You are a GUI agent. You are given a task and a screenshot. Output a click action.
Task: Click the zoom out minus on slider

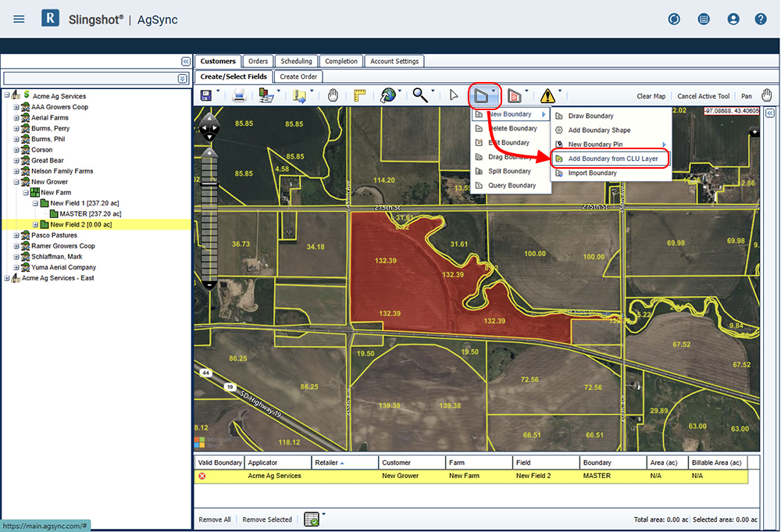coord(209,285)
